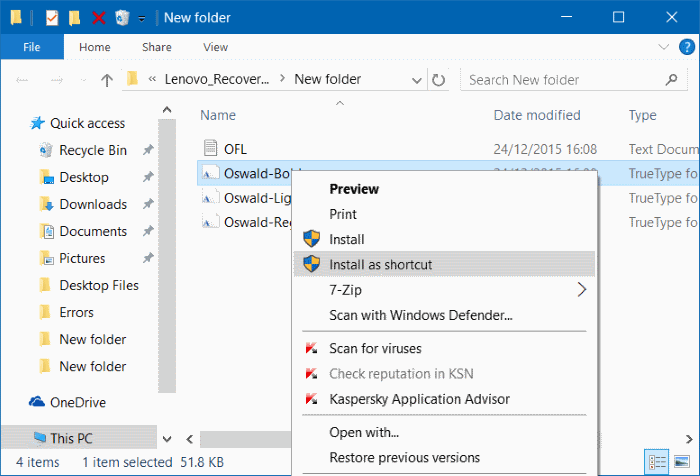Sort by the Name column header
Image resolution: width=700 pixels, height=476 pixels.
[218, 115]
